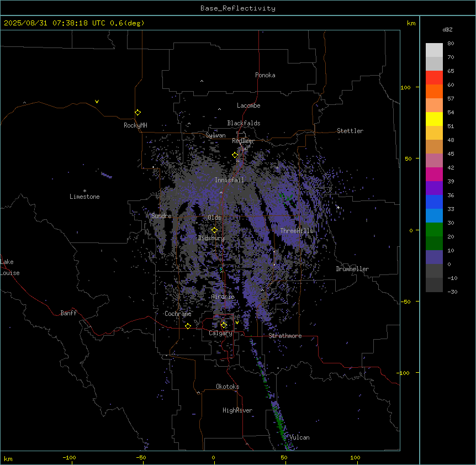Click the Didsbury town label
Viewport: 476px width, 465px height.
(x=211, y=238)
